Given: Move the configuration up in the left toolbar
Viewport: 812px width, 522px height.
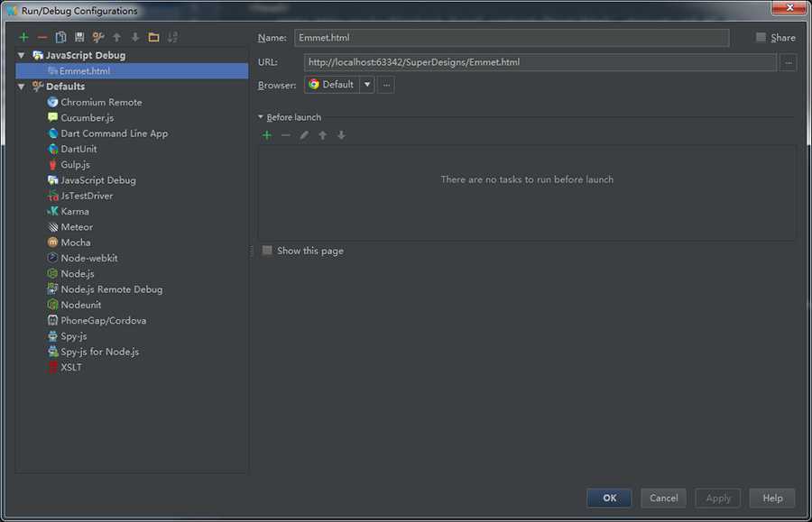Looking at the screenshot, I should pyautogui.click(x=116, y=37).
